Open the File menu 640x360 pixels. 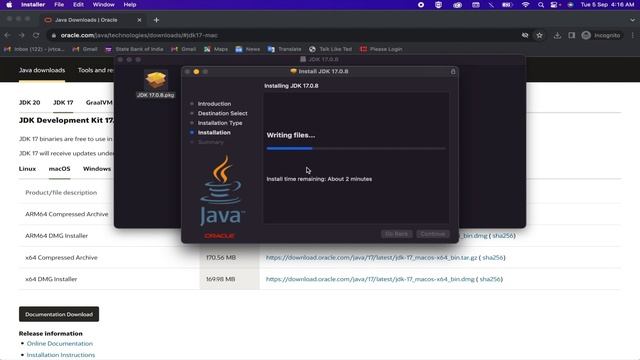tap(59, 5)
